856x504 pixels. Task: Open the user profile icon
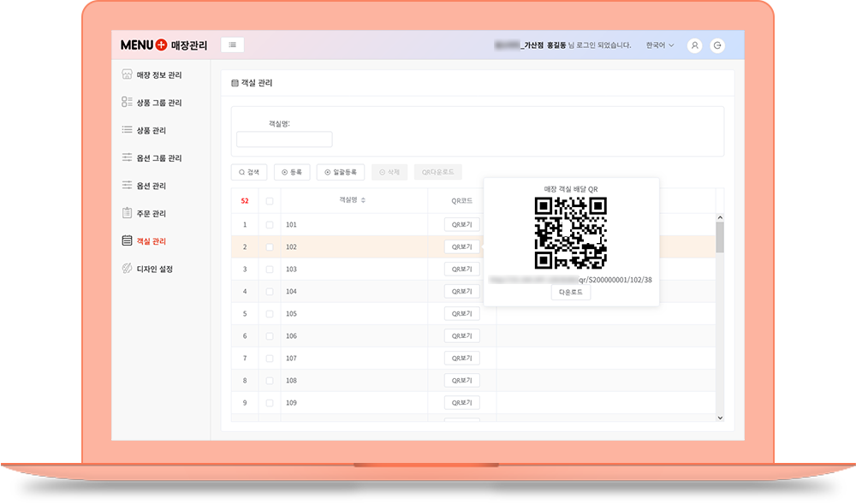[x=694, y=46]
